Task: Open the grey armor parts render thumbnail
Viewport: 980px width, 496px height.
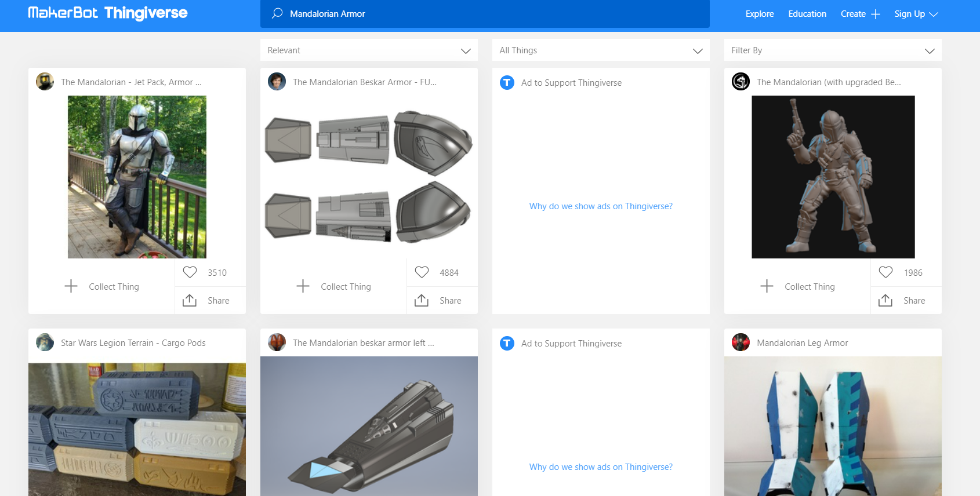Action: tap(369, 177)
